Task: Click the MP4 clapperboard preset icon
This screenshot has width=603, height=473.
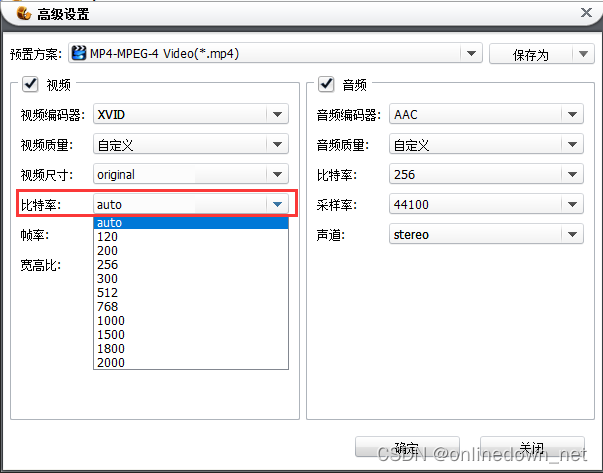Action: coord(79,53)
